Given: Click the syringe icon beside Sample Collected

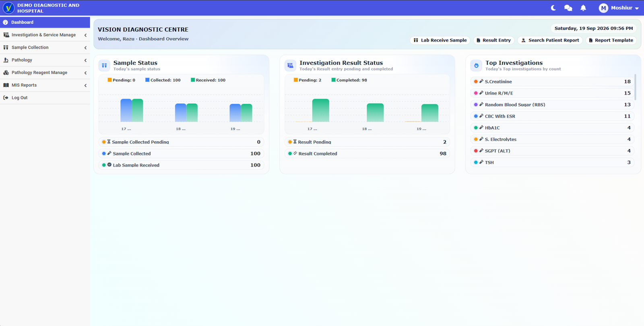Looking at the screenshot, I should point(109,153).
